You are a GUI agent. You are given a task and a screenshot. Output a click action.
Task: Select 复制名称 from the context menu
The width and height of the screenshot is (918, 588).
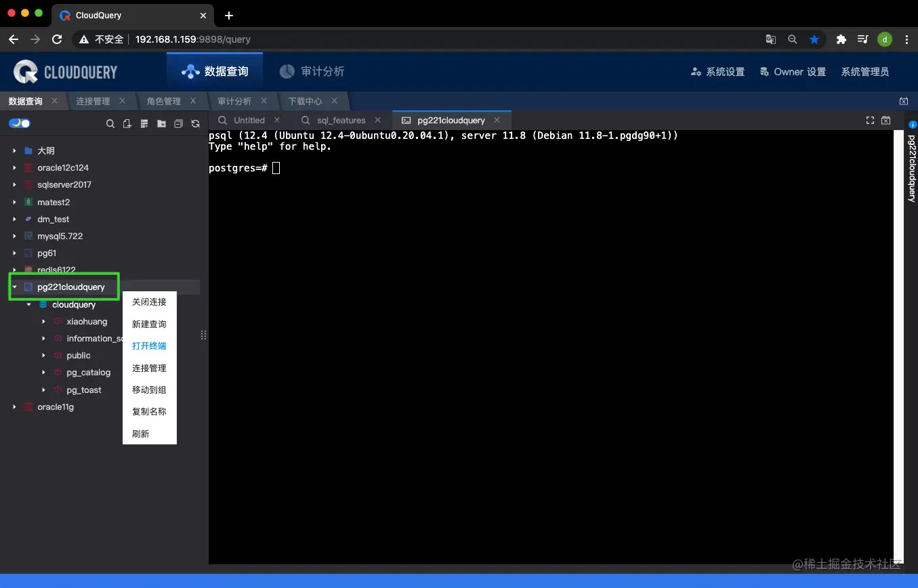click(x=149, y=411)
